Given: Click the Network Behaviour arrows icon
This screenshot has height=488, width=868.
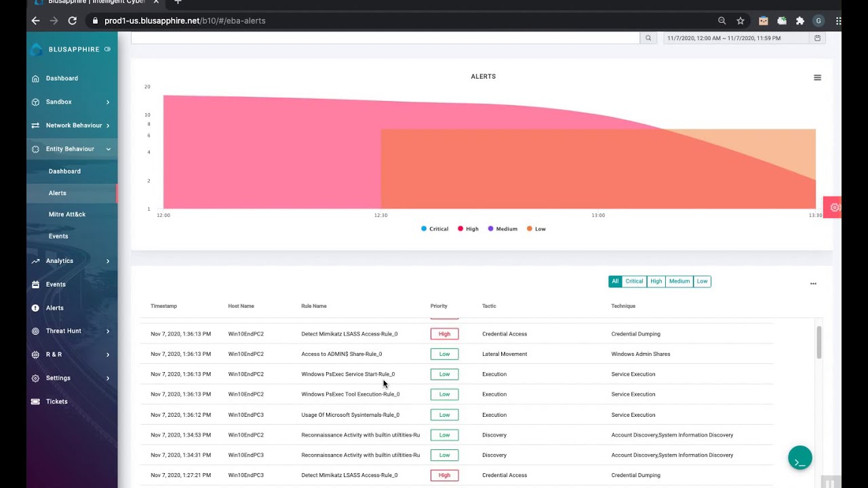Looking at the screenshot, I should [x=35, y=125].
